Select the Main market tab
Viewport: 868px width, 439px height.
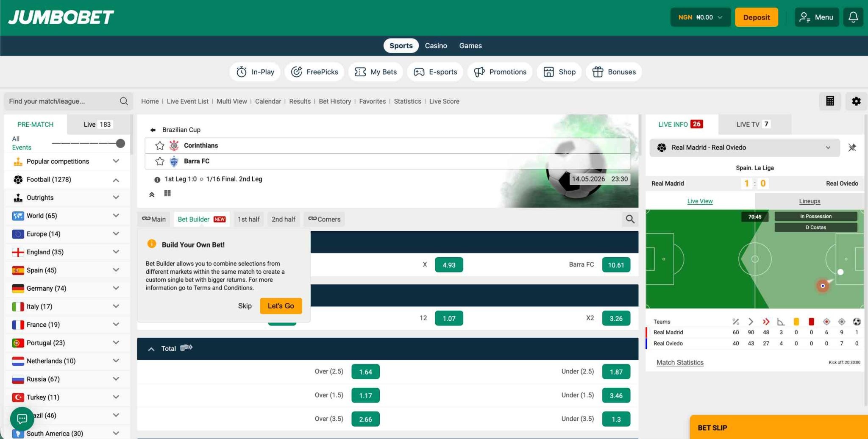[154, 219]
